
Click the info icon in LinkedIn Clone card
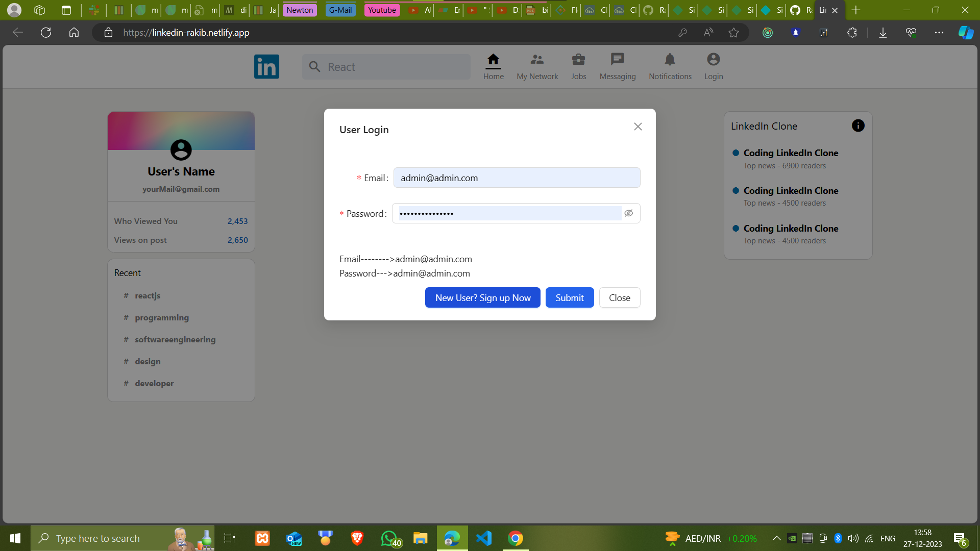pyautogui.click(x=858, y=126)
